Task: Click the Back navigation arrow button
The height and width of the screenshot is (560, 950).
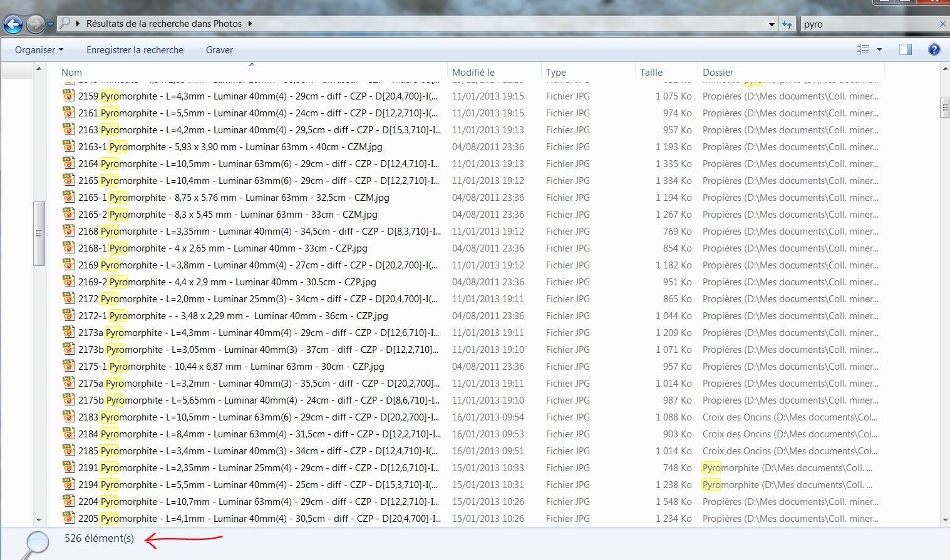Action: [x=13, y=24]
